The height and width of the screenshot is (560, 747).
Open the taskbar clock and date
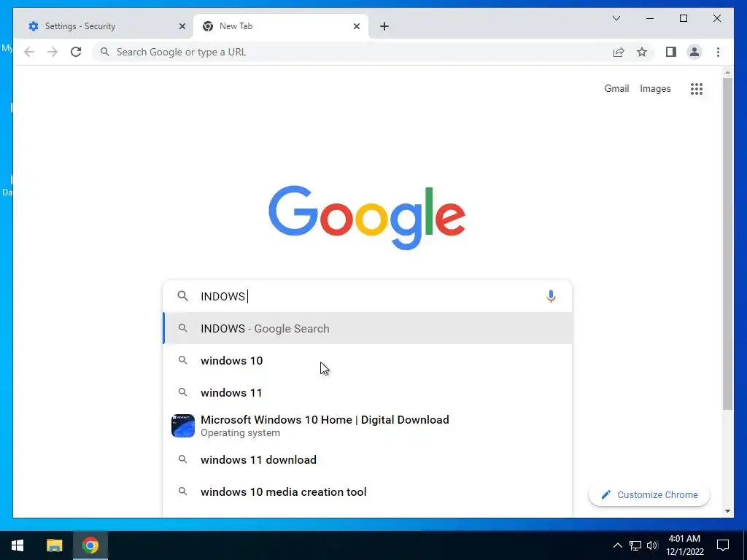pyautogui.click(x=684, y=545)
